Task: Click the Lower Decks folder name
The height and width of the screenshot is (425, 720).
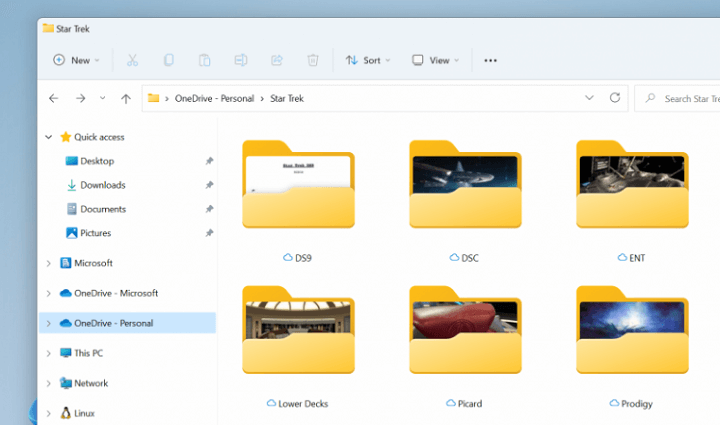Action: pyautogui.click(x=303, y=403)
